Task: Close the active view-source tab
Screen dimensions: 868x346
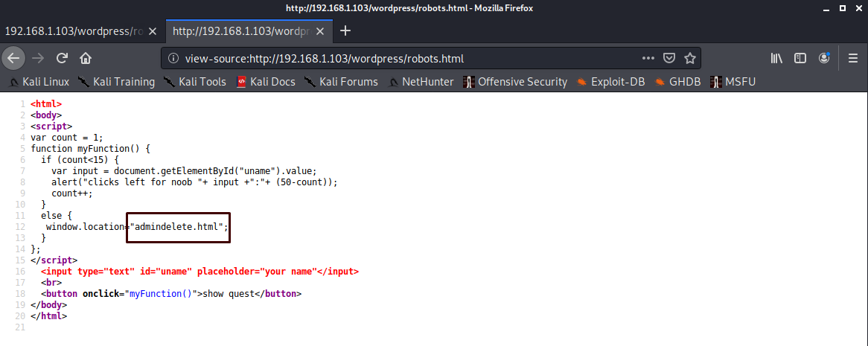Action: pos(321,31)
